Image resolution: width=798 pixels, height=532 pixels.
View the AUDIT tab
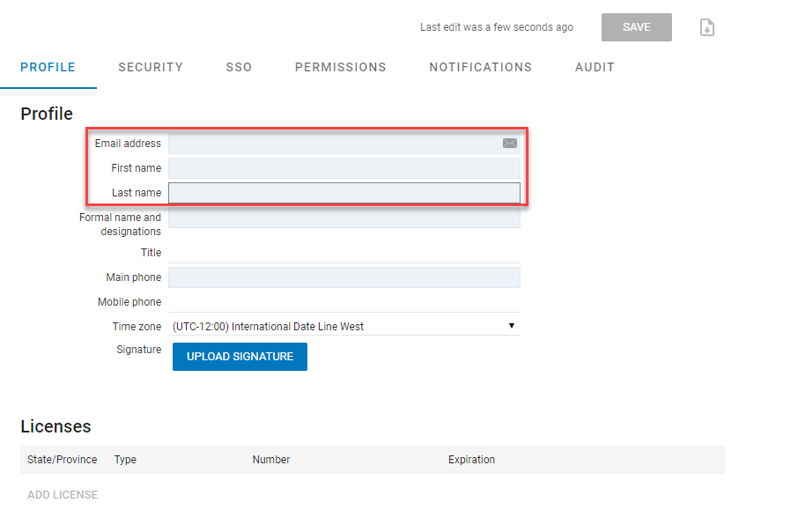pyautogui.click(x=595, y=67)
